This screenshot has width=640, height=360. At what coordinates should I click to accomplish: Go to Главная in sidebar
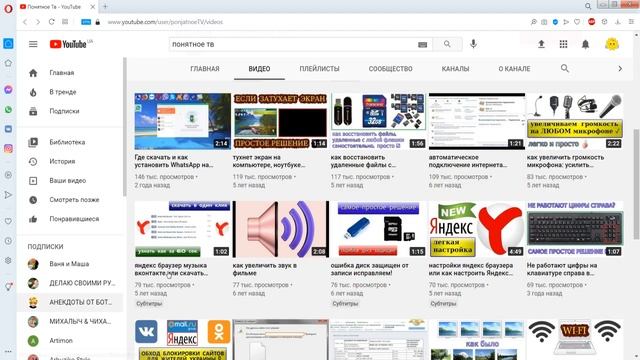point(69,73)
